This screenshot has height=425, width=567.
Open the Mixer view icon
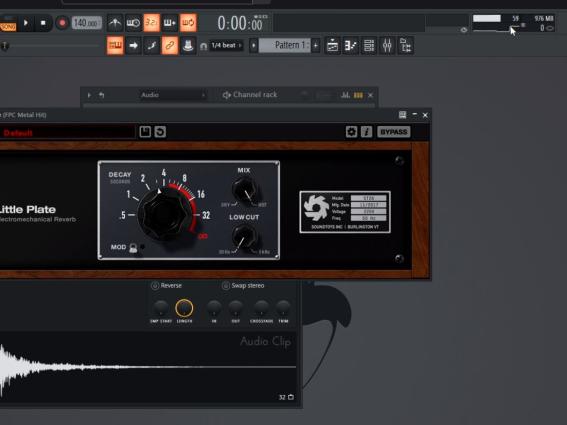click(387, 46)
